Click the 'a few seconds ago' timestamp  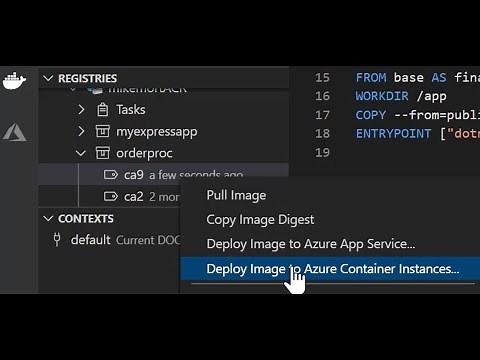[196, 175]
